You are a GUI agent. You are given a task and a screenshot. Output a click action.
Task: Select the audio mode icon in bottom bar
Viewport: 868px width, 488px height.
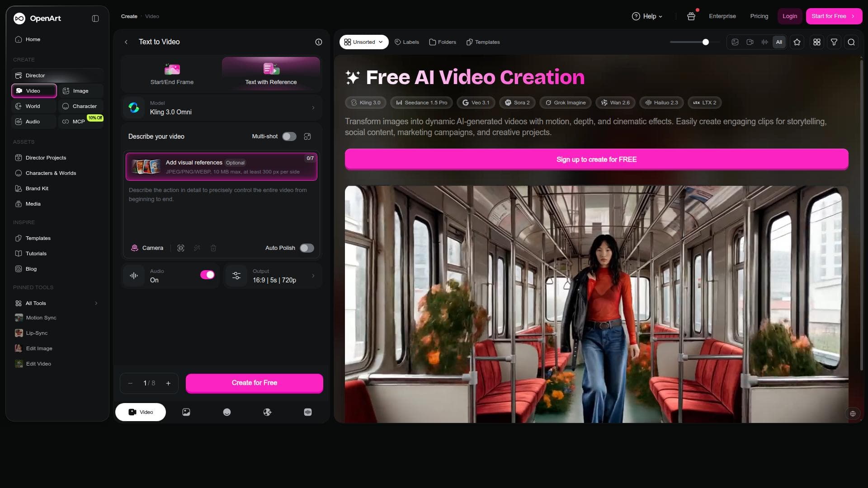pyautogui.click(x=308, y=412)
